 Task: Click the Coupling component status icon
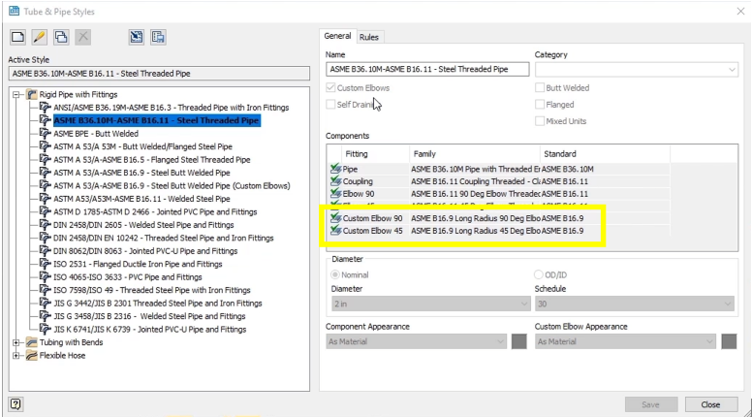[x=336, y=181]
